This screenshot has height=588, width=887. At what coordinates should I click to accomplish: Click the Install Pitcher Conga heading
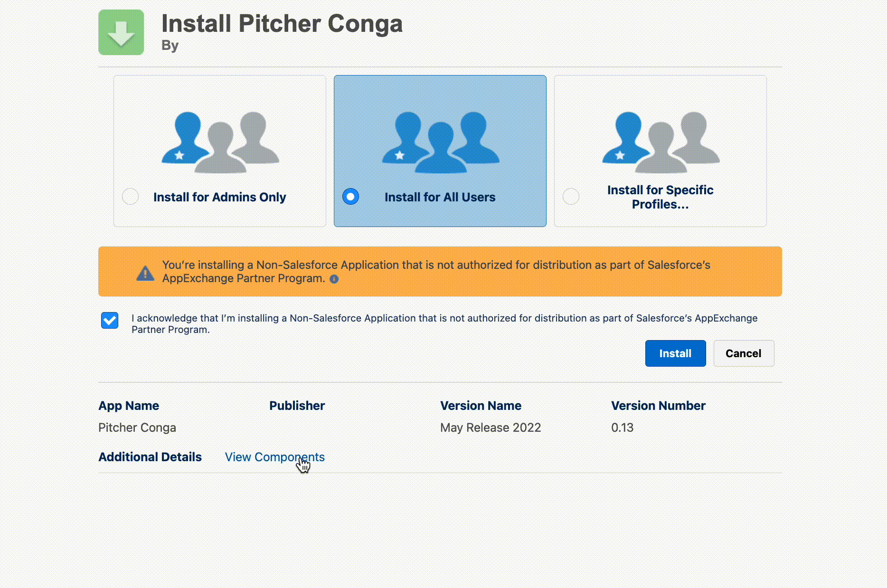282,24
